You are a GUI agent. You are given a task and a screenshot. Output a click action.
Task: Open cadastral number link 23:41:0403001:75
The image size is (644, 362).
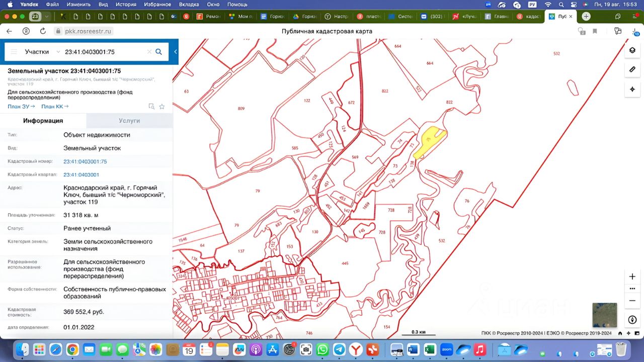point(85,161)
